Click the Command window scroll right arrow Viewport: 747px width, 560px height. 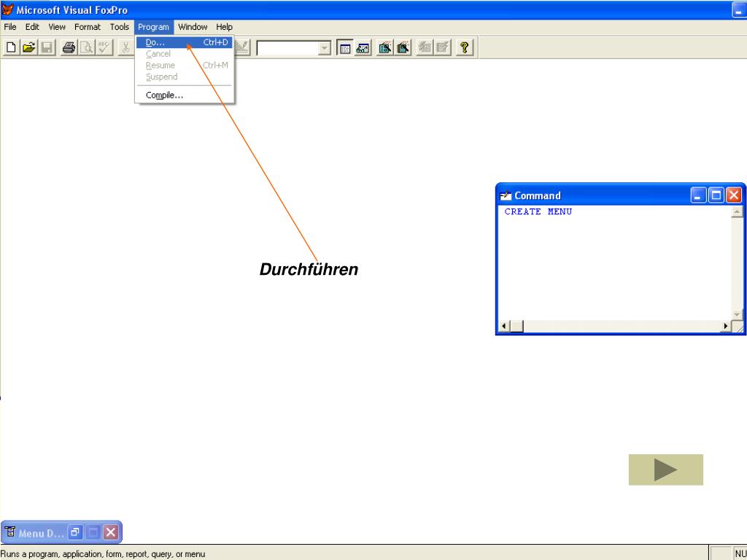pyautogui.click(x=726, y=326)
